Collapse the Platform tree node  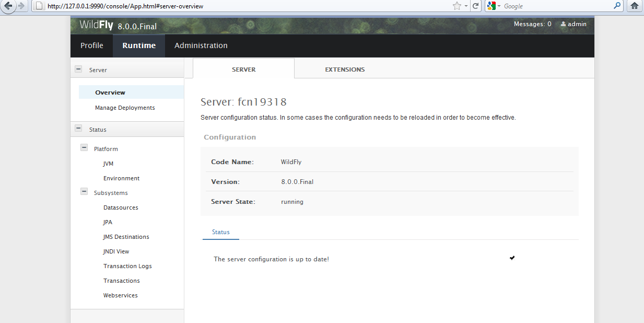point(84,148)
